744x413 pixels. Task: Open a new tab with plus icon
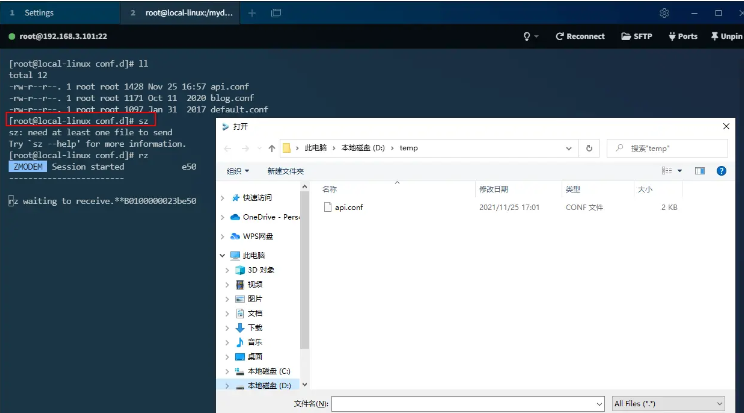252,13
